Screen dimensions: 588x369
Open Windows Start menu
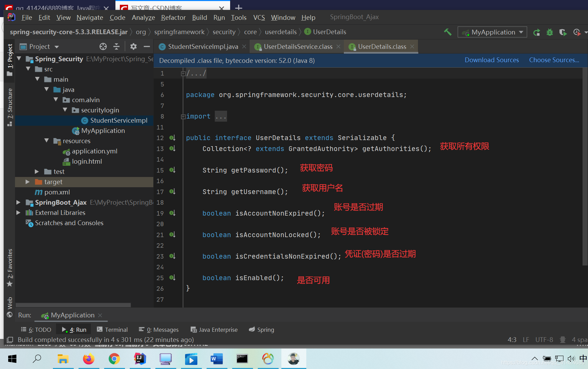point(12,359)
